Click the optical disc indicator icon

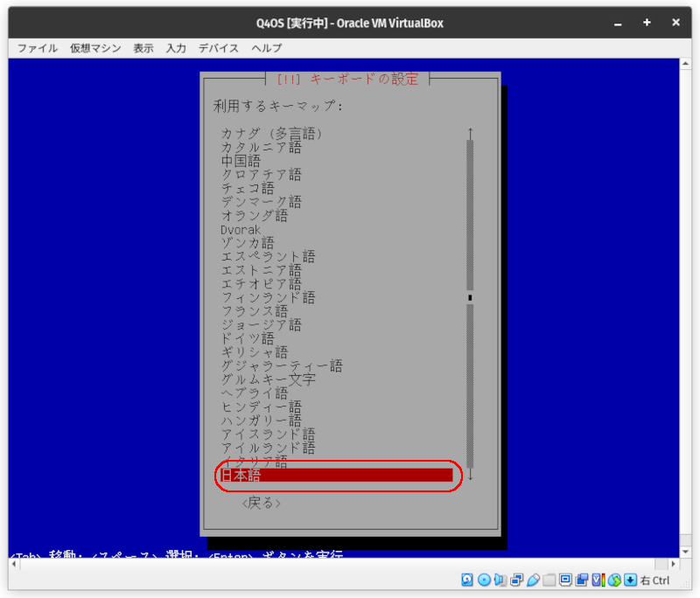tap(484, 580)
